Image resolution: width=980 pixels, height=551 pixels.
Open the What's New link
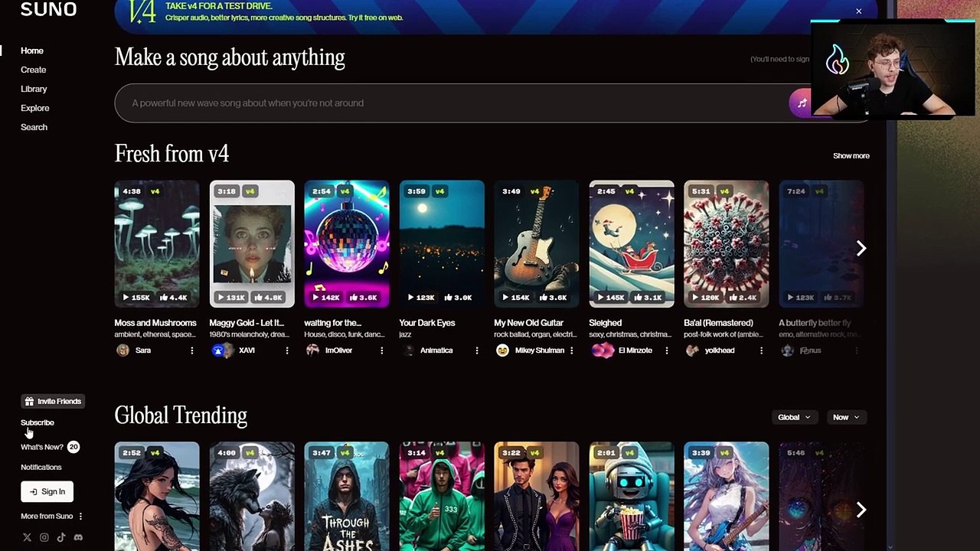pos(42,447)
